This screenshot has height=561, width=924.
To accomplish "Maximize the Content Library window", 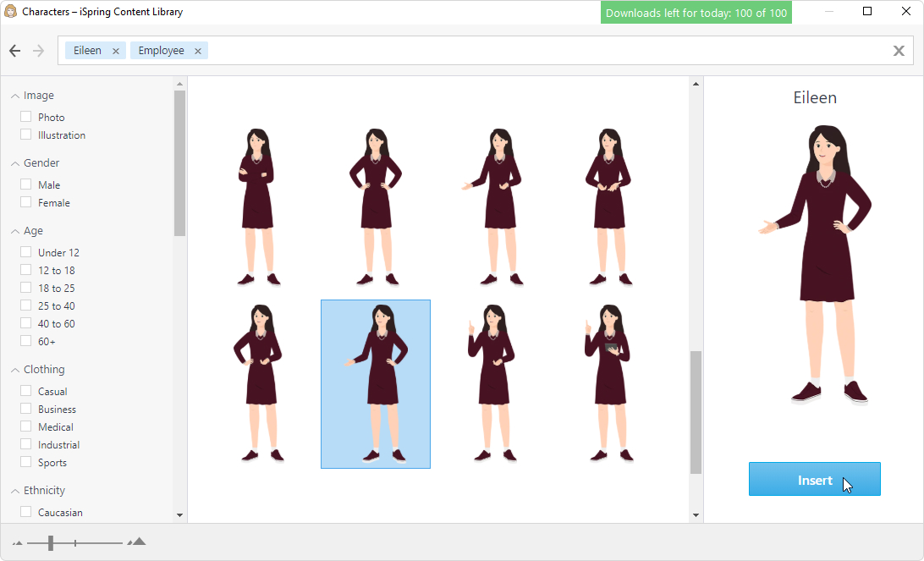I will point(866,11).
